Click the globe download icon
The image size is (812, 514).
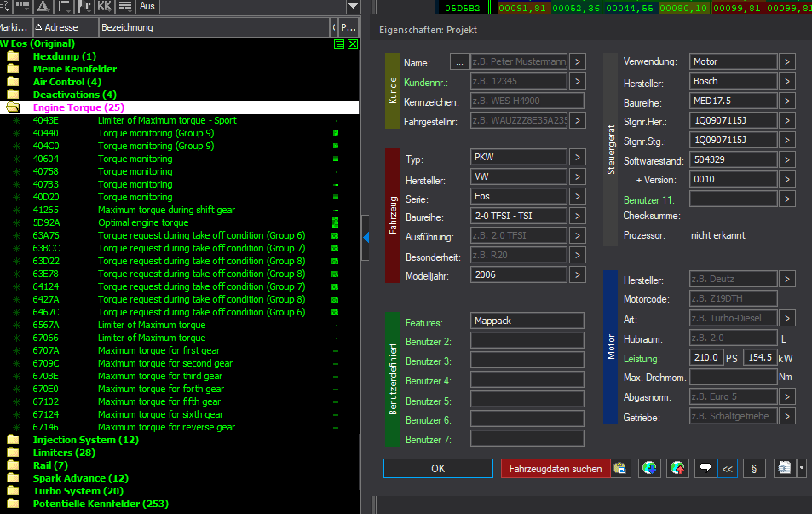click(649, 468)
